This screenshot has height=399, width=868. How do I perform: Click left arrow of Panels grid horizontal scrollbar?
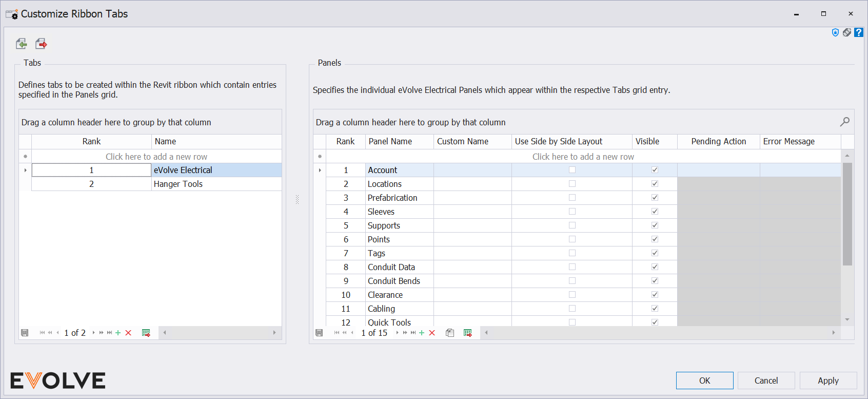(486, 333)
